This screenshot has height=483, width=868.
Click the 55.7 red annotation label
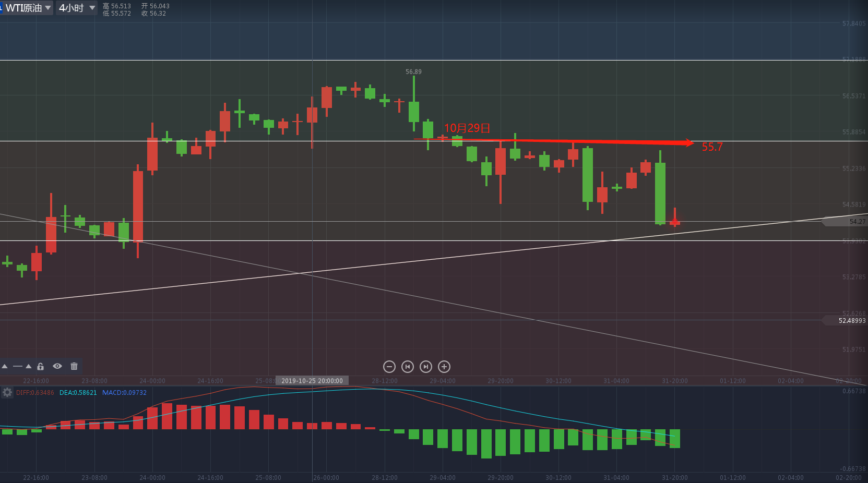pyautogui.click(x=712, y=147)
